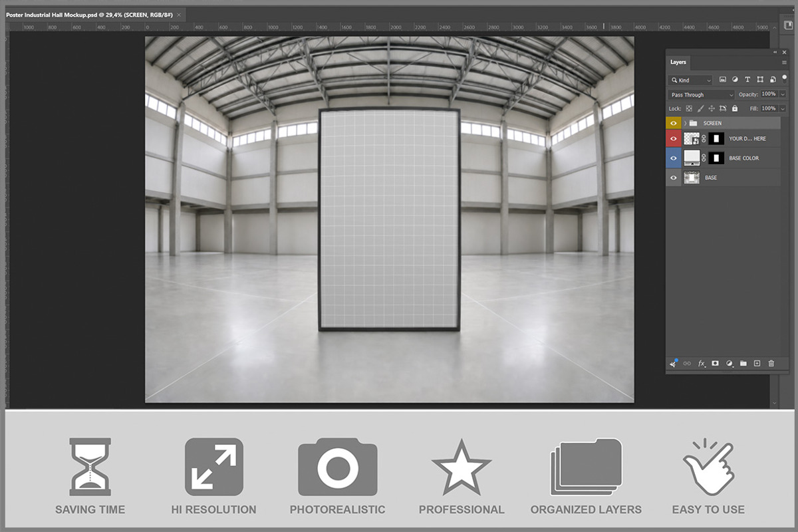The height and width of the screenshot is (532, 798).
Task: Add a layer style with fx
Action: [701, 364]
